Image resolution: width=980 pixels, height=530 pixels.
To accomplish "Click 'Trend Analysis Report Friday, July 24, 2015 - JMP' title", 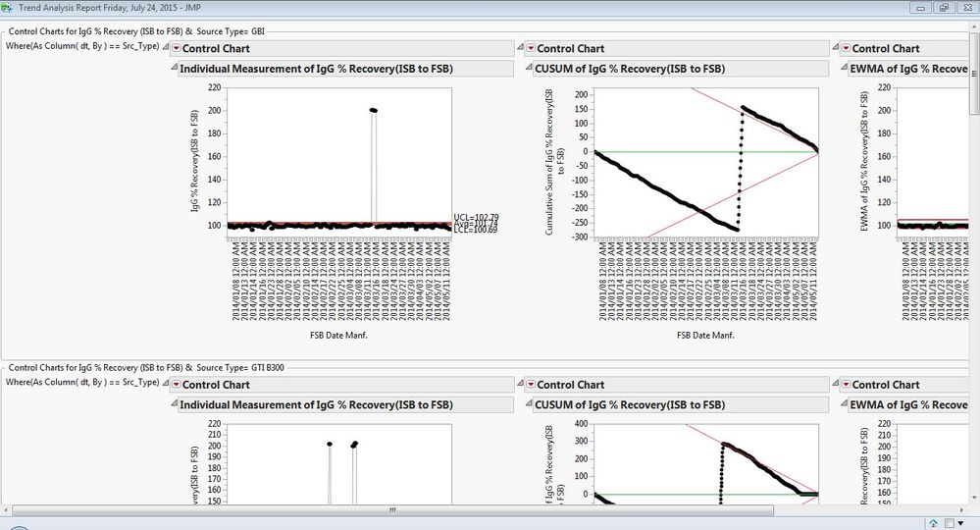I will (110, 8).
